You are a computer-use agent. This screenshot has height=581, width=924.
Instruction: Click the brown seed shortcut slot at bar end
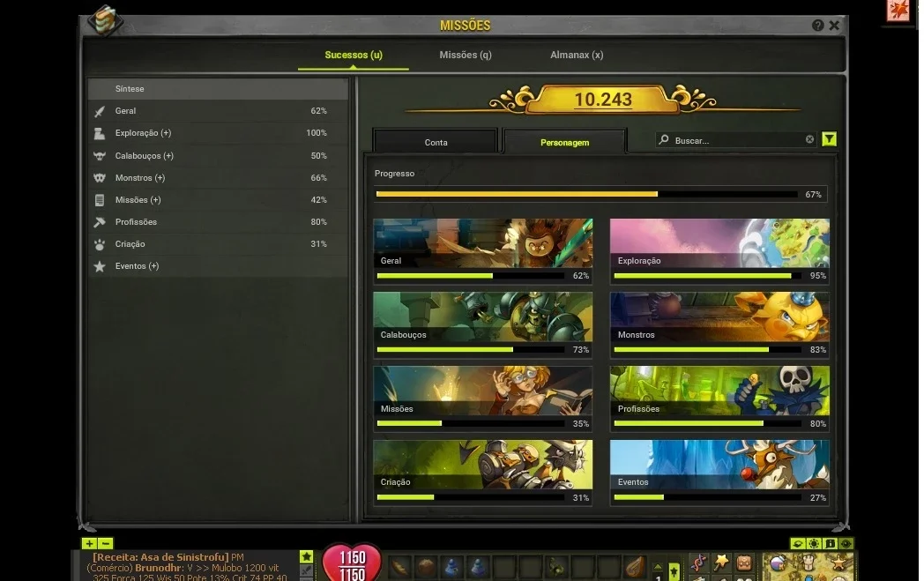click(x=635, y=568)
